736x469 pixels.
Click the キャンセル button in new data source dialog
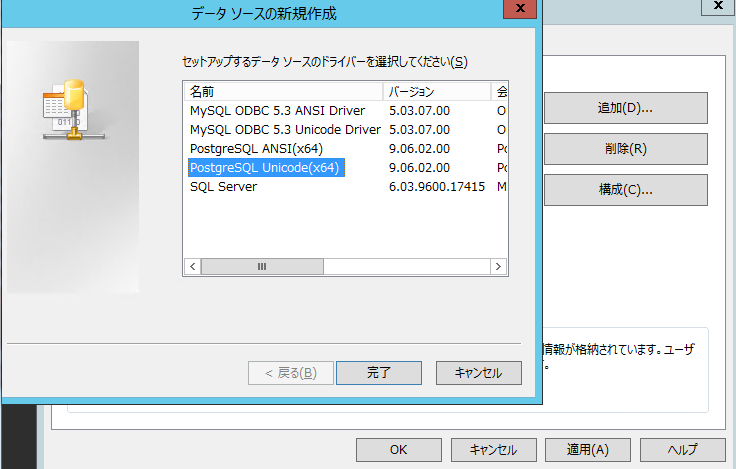478,373
